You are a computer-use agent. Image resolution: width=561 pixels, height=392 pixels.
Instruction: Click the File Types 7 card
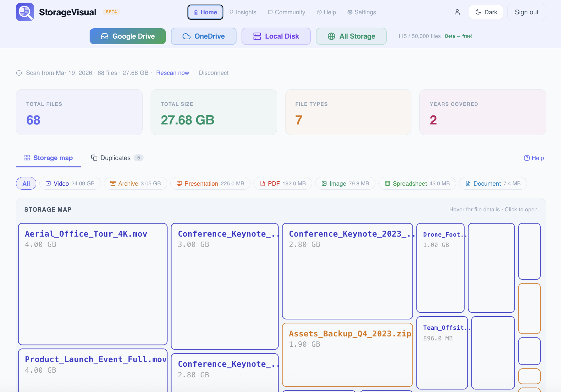point(348,112)
